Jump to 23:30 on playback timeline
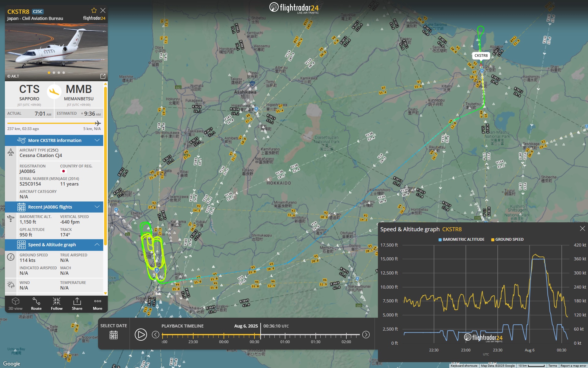Screen dimensions: 588x368 [193, 342]
